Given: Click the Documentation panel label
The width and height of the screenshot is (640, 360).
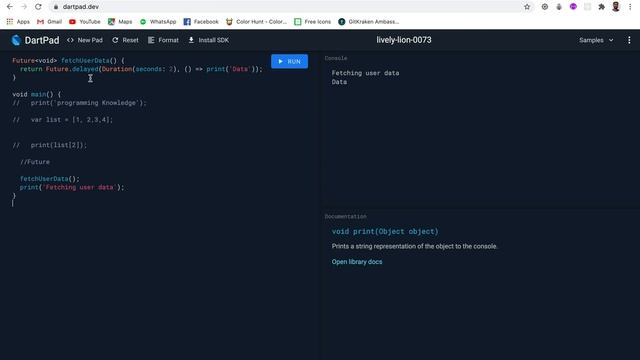Looking at the screenshot, I should (346, 217).
